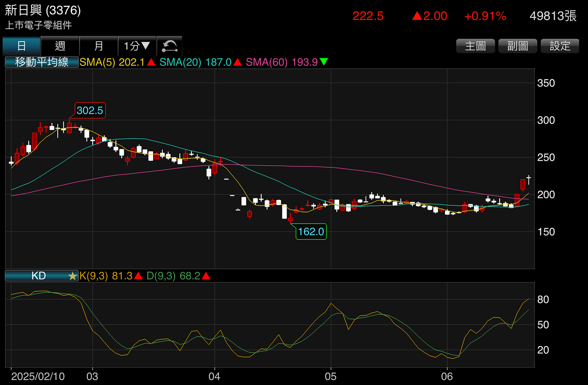Image resolution: width=588 pixels, height=385 pixels.
Task: Click the 2025/02/10 date axis label
Action: tap(38, 377)
